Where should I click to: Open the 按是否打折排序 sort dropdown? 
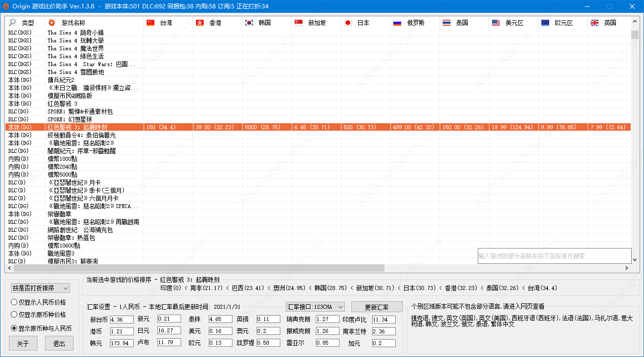[40, 288]
